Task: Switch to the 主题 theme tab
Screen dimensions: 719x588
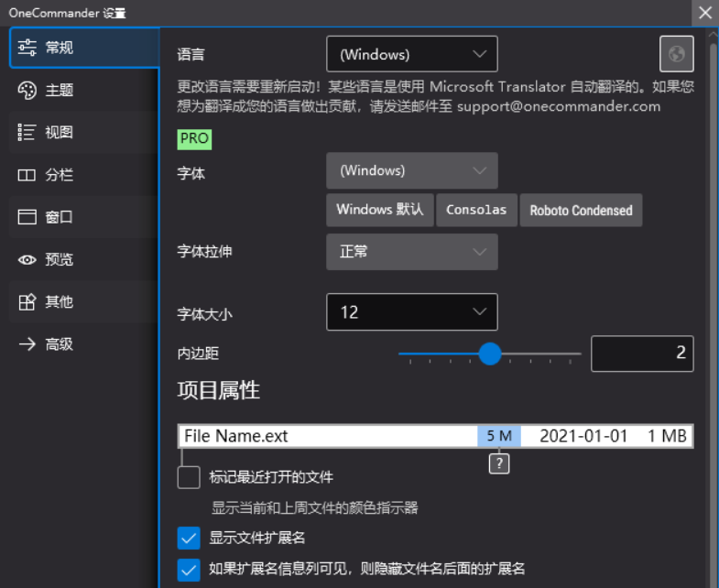Action: click(x=84, y=90)
